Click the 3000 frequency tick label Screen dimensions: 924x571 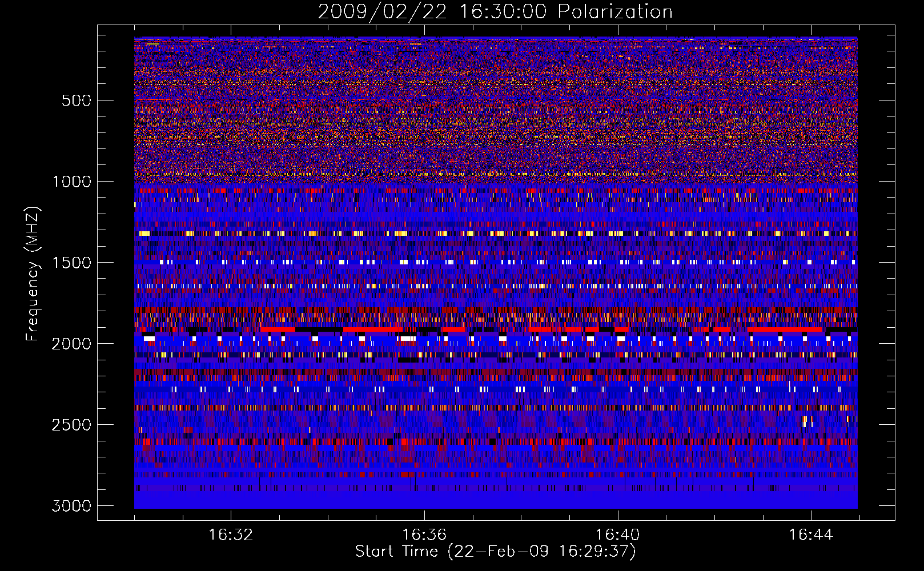71,506
